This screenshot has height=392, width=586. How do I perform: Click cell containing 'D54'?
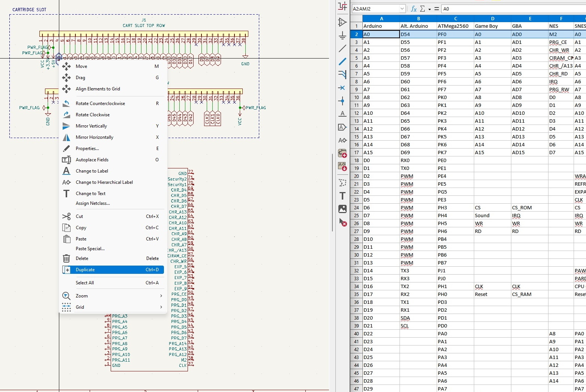pyautogui.click(x=418, y=34)
